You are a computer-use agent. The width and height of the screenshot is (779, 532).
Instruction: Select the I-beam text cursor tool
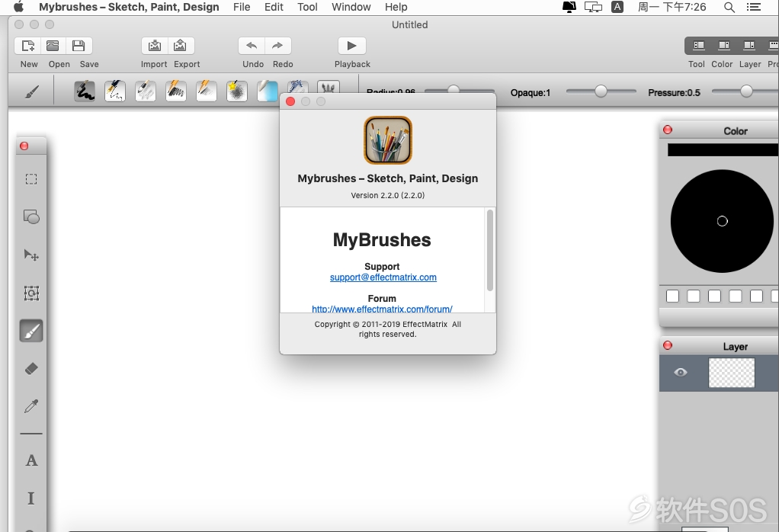[x=31, y=498]
